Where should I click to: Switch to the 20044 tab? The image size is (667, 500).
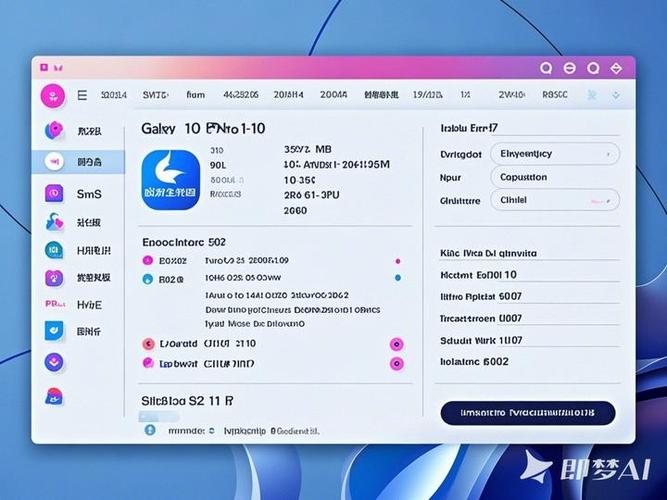point(333,95)
